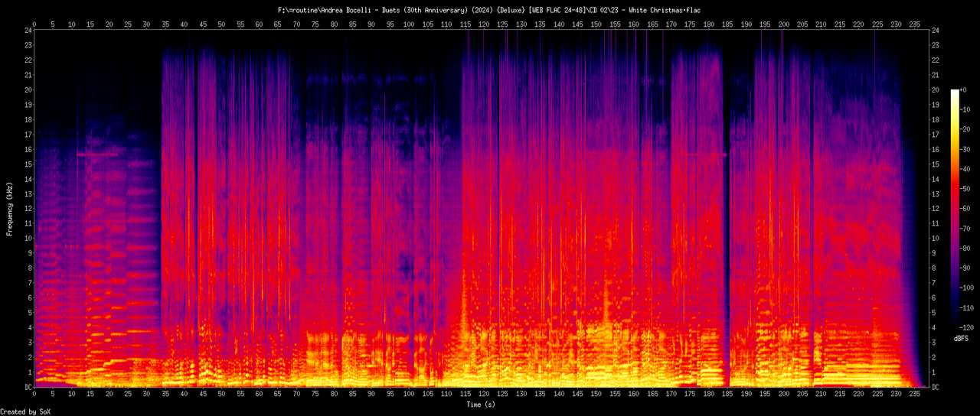
Task: Click the 115 tick on lower time axis
Action: click(465, 395)
